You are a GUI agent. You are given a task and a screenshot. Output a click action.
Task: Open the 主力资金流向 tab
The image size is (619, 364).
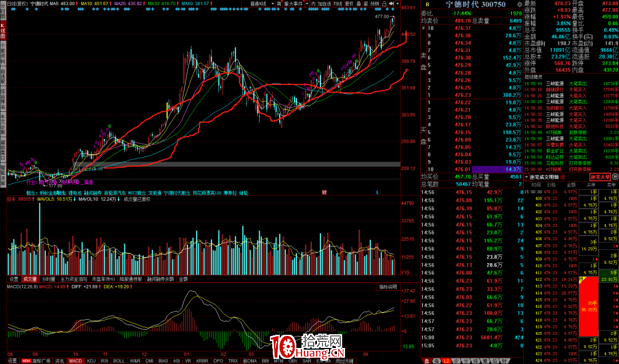[74, 279]
